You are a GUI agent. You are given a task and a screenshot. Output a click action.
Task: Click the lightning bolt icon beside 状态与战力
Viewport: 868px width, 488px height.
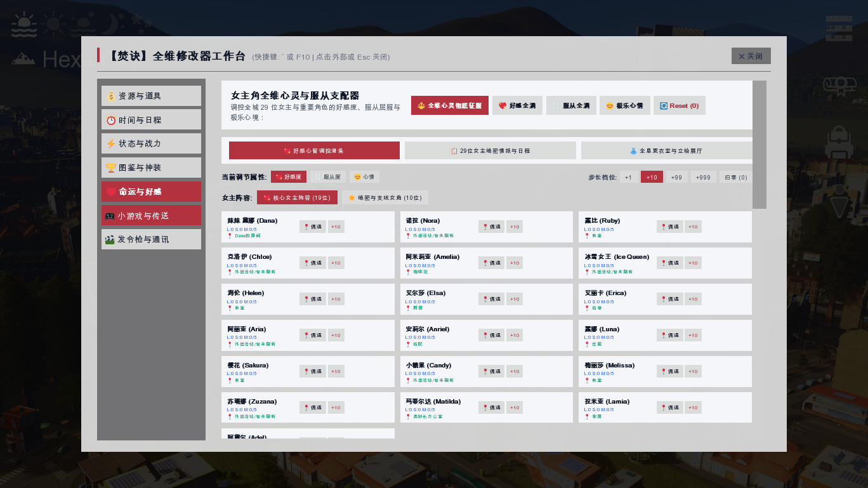(x=111, y=144)
